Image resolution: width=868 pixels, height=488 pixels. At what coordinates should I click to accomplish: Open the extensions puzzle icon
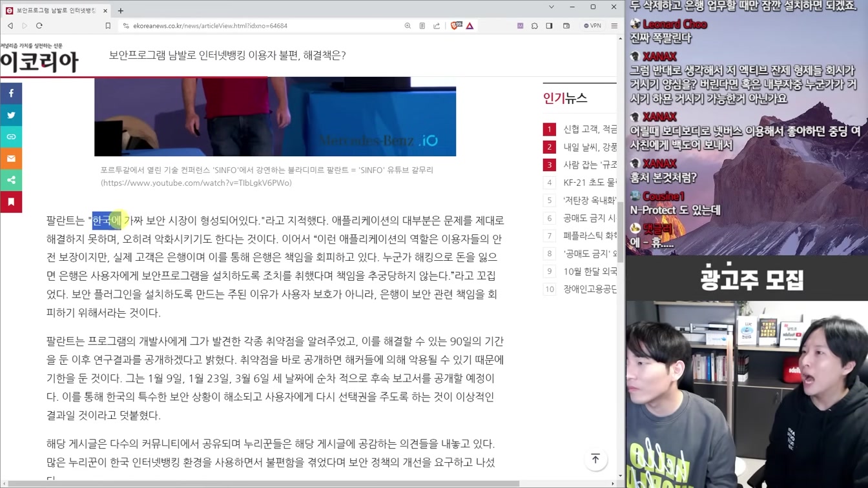[x=535, y=26]
